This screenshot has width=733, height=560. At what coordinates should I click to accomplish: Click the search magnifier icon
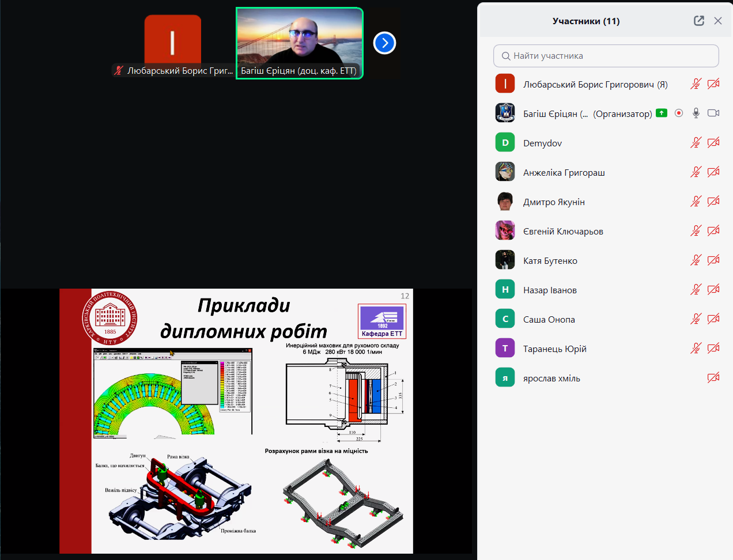[506, 56]
